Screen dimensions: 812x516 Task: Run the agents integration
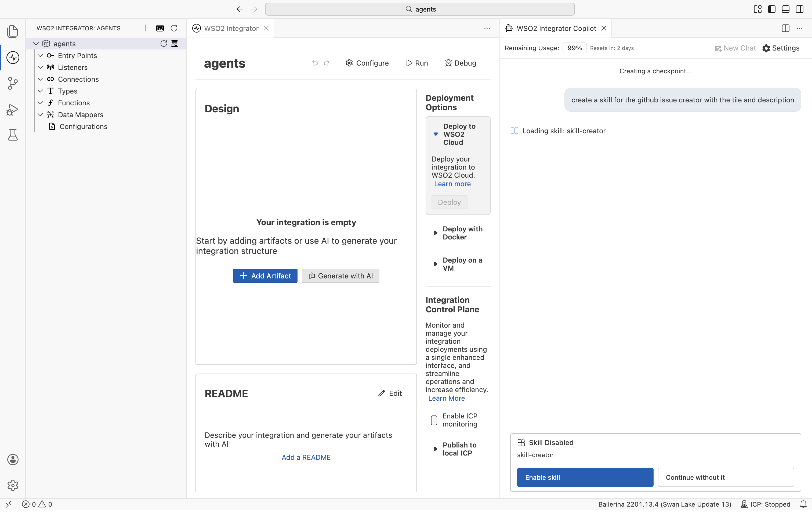pyautogui.click(x=417, y=63)
